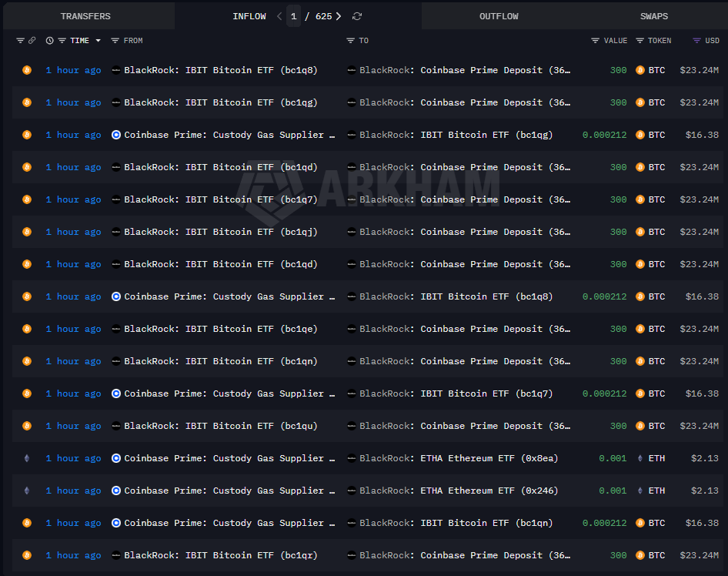Open the USD column filter
Viewport: 728px width, 576px height.
(x=696, y=41)
